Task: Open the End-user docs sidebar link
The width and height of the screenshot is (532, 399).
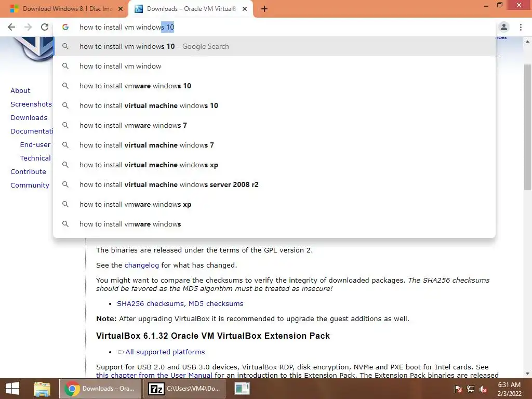Action: click(x=35, y=145)
